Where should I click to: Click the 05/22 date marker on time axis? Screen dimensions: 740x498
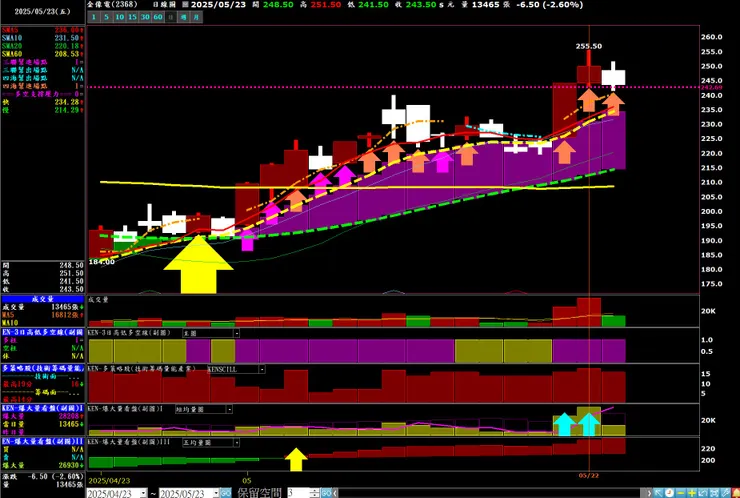589,475
